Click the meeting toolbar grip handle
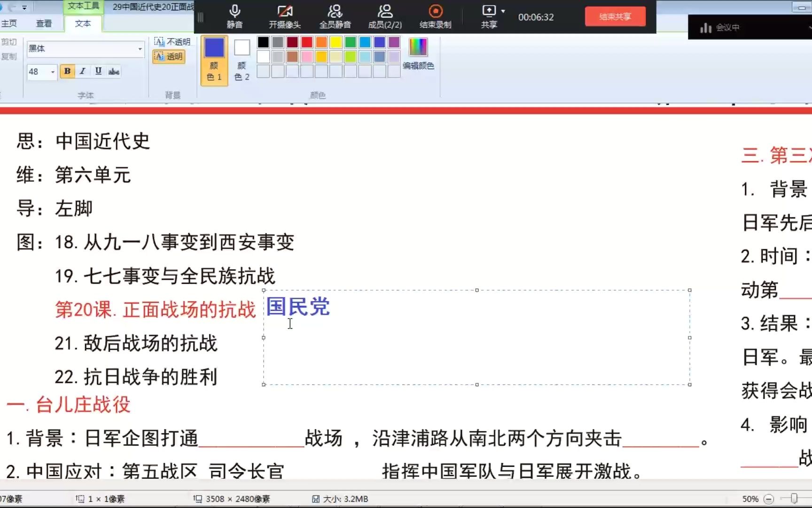The image size is (812, 508). (201, 17)
